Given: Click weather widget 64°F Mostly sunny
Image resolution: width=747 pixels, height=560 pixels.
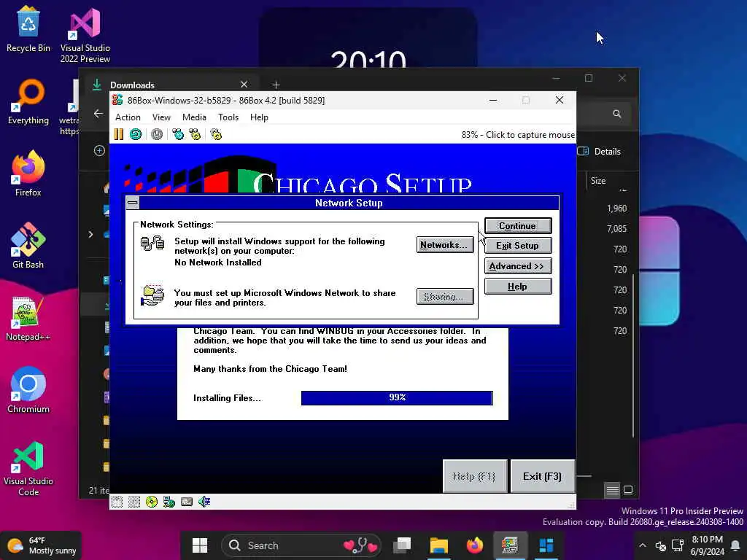Looking at the screenshot, I should pyautogui.click(x=42, y=545).
